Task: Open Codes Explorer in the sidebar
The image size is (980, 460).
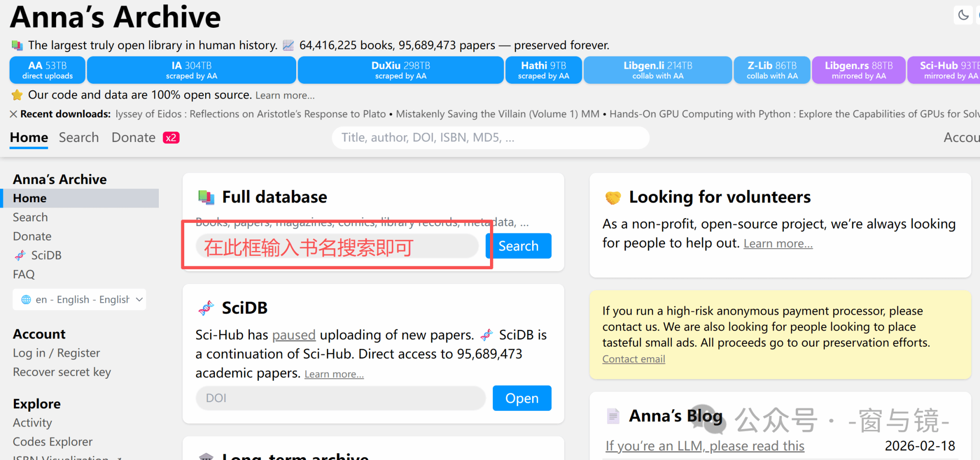Action: pyautogui.click(x=53, y=442)
